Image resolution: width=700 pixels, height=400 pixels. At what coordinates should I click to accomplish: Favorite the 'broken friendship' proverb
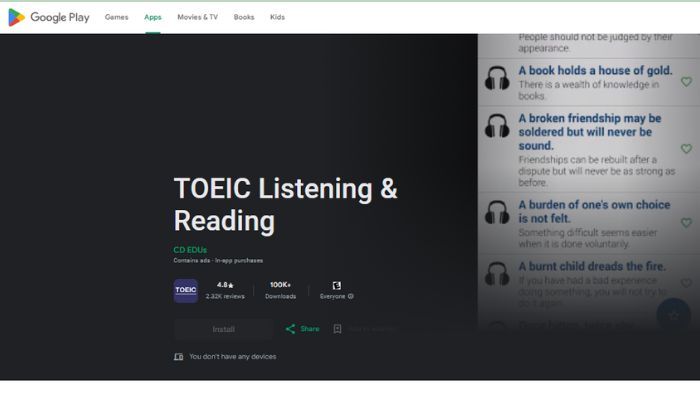(x=686, y=149)
